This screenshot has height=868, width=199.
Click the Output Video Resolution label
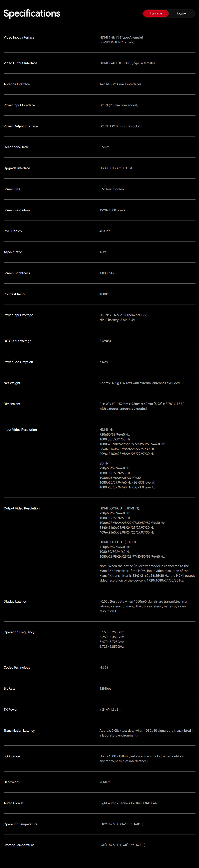tap(21, 508)
